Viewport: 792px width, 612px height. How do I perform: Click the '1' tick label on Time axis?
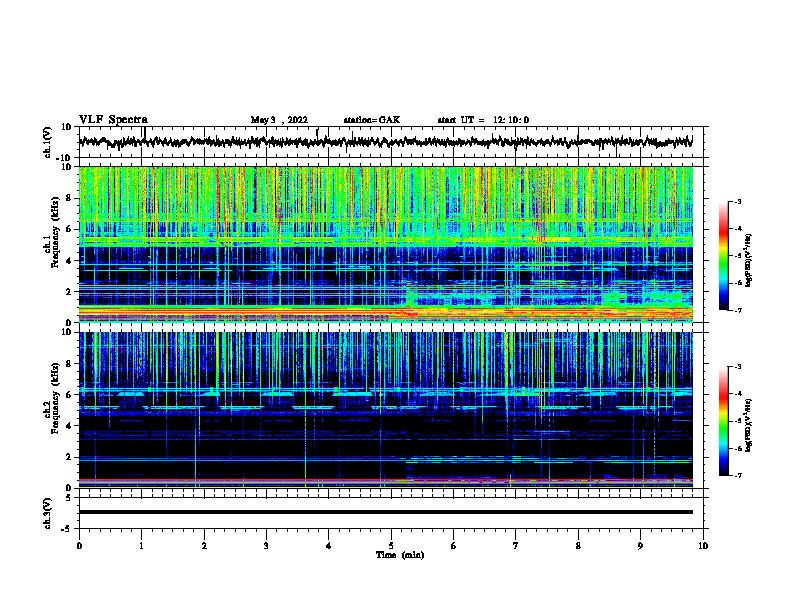point(141,546)
